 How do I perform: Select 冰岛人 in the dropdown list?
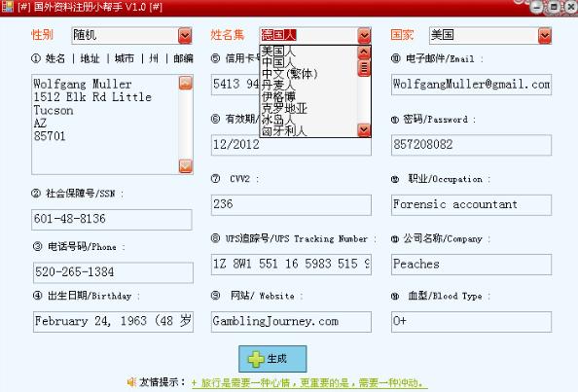308,120
